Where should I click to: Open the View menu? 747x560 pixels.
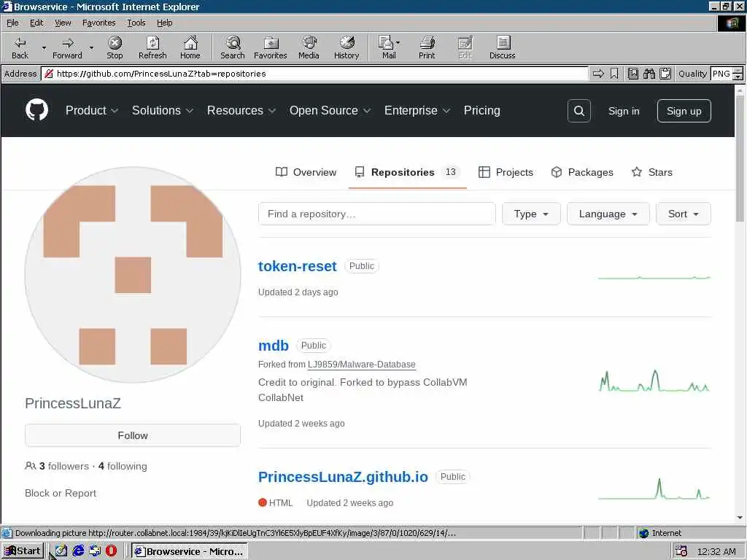63,23
